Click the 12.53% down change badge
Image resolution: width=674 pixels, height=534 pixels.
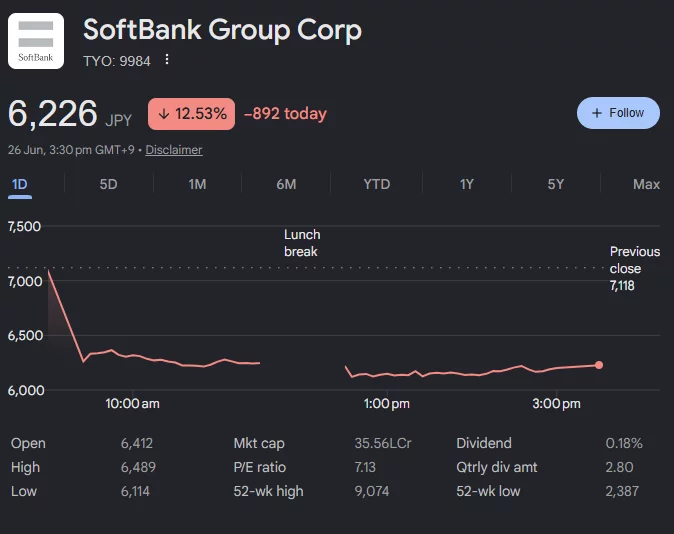pyautogui.click(x=191, y=114)
